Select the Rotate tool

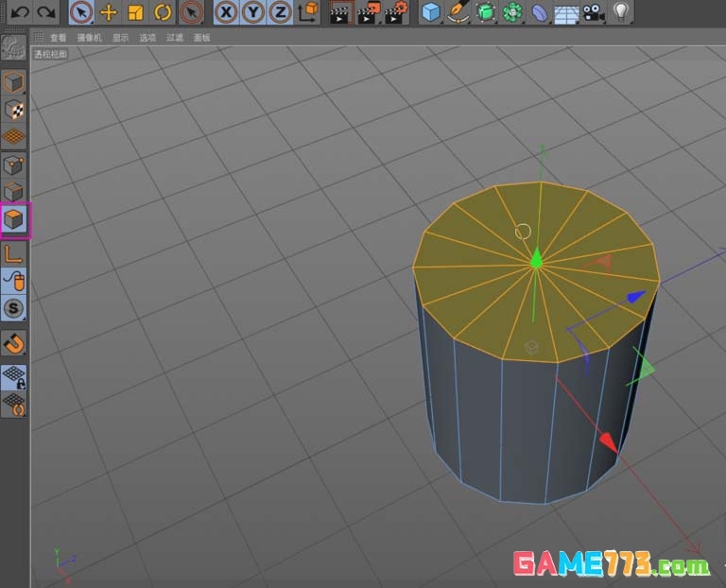pos(163,12)
